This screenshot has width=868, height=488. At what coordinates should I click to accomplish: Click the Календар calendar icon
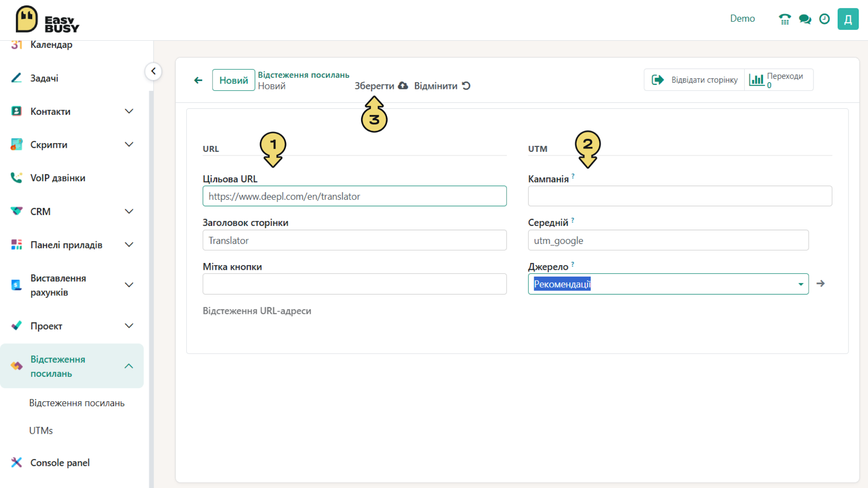pyautogui.click(x=17, y=44)
